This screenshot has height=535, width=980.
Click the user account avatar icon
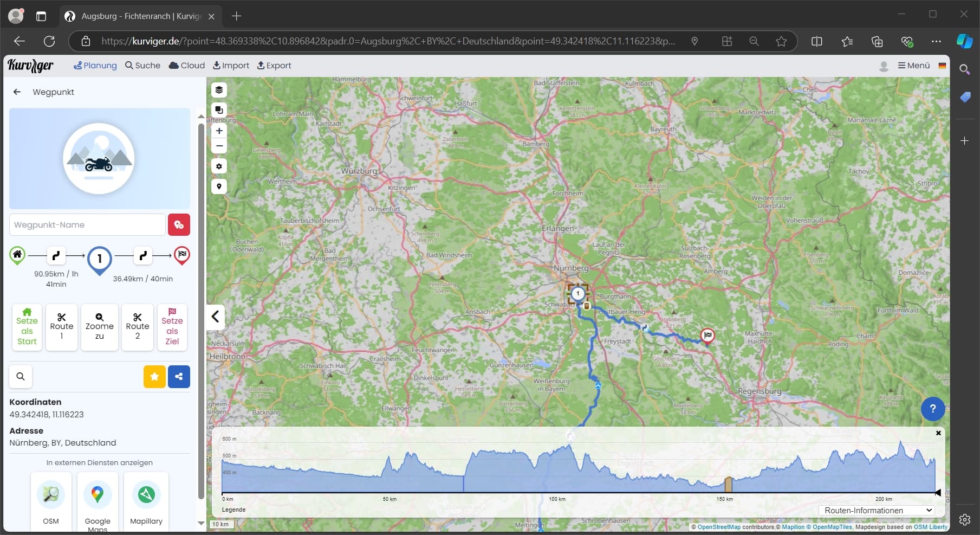884,66
